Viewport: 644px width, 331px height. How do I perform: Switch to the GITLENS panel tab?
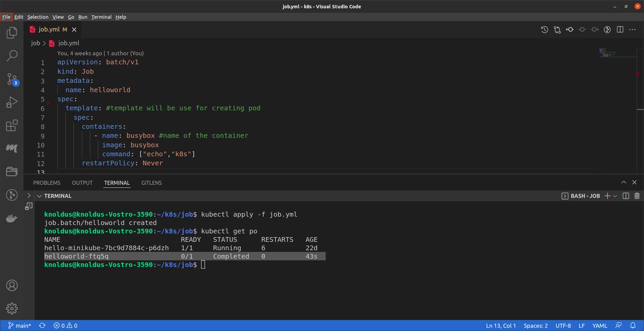point(151,183)
